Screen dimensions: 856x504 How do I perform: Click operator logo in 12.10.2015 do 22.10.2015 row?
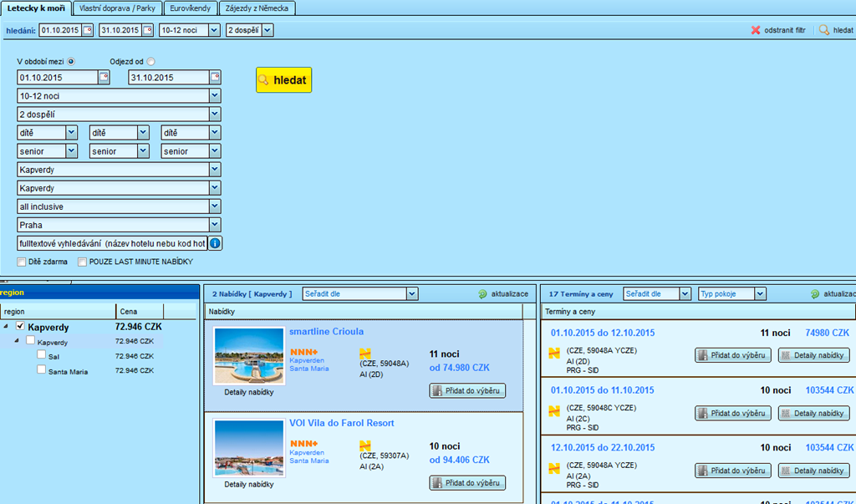pyautogui.click(x=554, y=468)
